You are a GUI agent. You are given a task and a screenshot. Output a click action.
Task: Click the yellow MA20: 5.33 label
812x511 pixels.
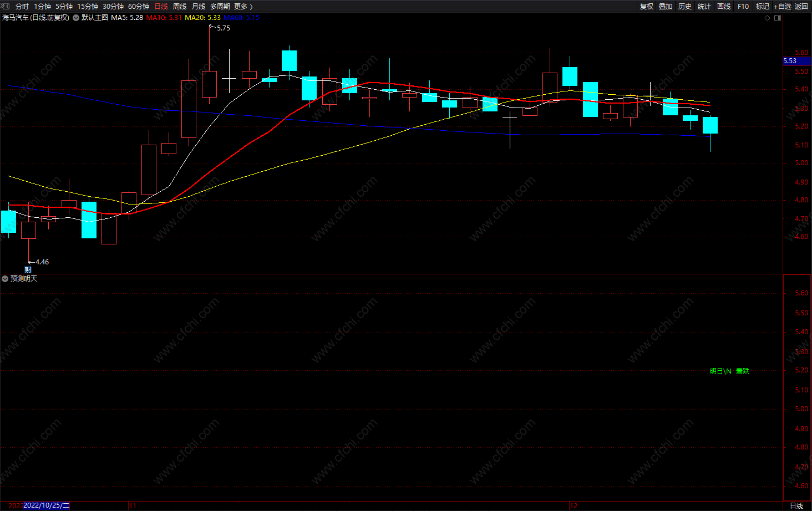202,18
